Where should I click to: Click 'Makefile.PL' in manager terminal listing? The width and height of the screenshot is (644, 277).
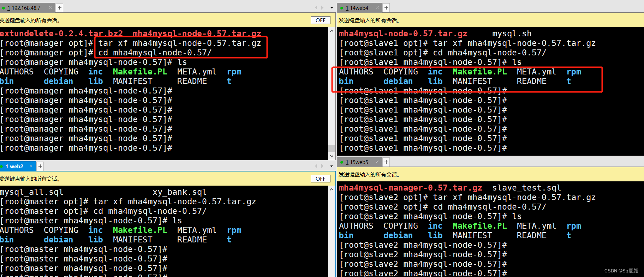(140, 72)
